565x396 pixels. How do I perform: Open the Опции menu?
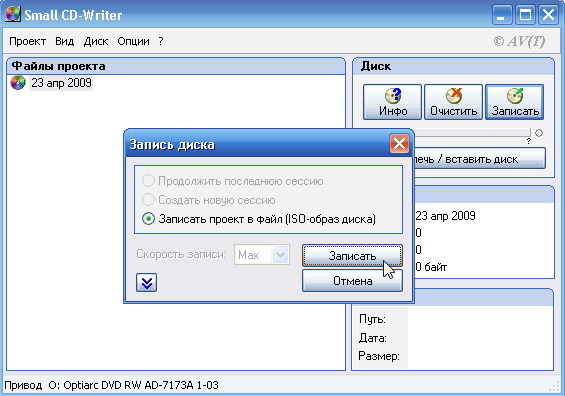133,41
